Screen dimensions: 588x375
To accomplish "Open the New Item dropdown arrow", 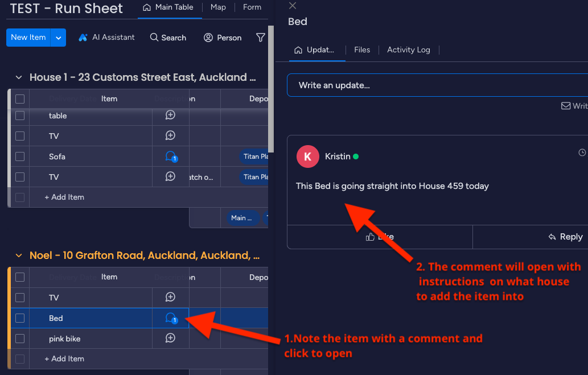I will pyautogui.click(x=58, y=38).
